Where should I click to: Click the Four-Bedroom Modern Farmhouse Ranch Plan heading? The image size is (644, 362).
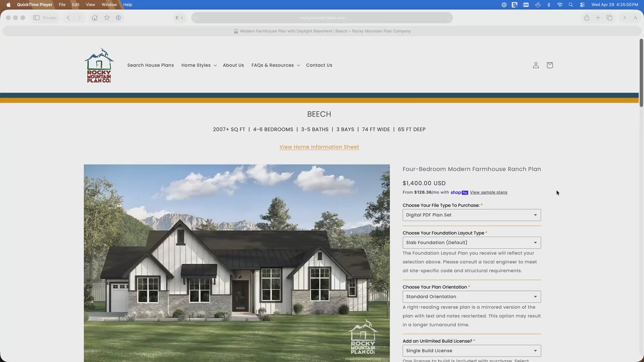click(472, 169)
